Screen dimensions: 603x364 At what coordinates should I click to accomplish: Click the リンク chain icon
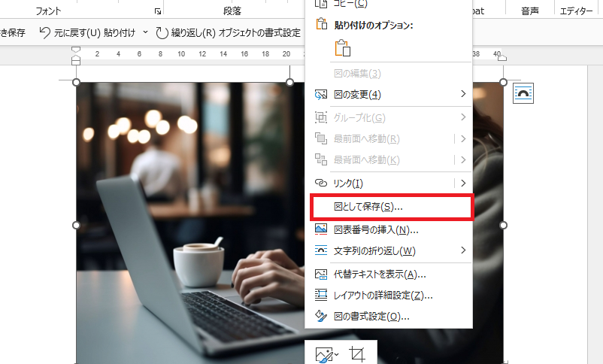321,183
